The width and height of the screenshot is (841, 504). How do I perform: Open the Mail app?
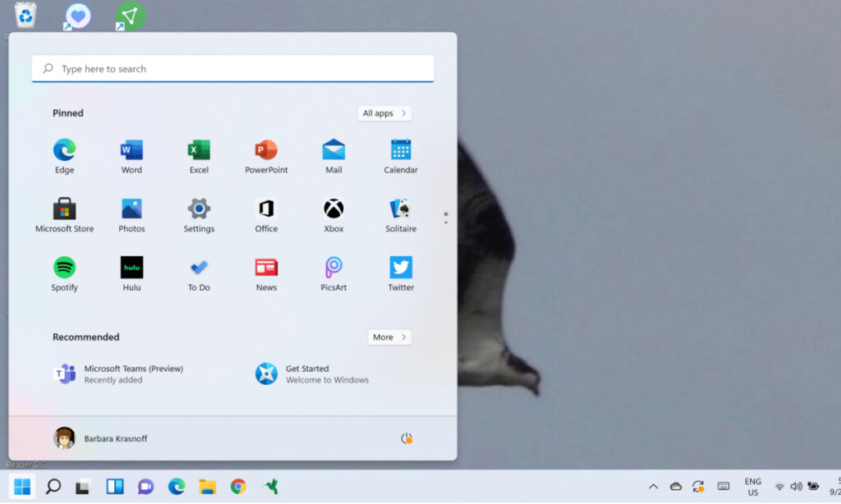click(333, 156)
